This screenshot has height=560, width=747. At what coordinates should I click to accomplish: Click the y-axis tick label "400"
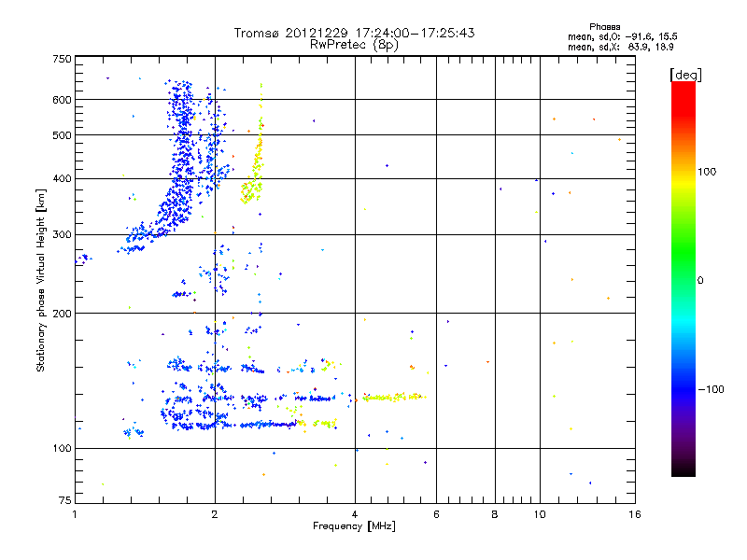pos(62,178)
